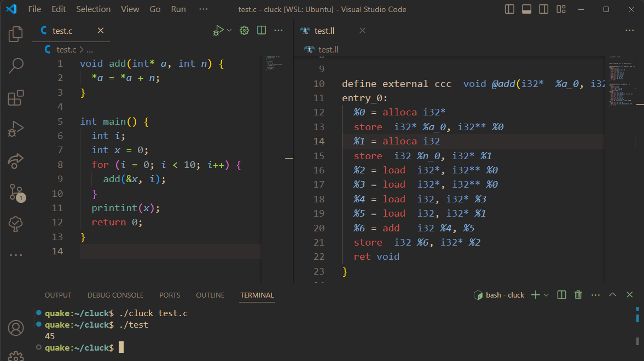This screenshot has width=644, height=361.
Task: Customize layout button in title bar
Action: (561, 9)
